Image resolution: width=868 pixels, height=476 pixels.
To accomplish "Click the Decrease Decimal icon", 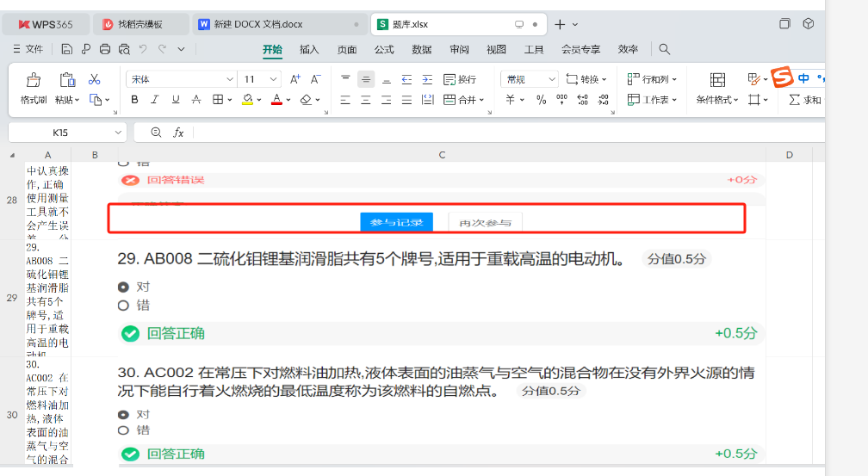I will click(604, 100).
